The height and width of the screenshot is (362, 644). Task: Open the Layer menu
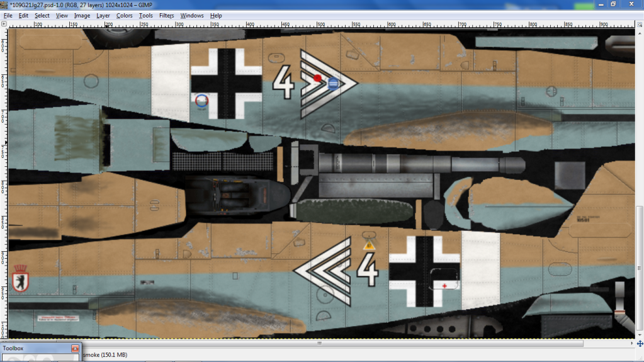[103, 16]
